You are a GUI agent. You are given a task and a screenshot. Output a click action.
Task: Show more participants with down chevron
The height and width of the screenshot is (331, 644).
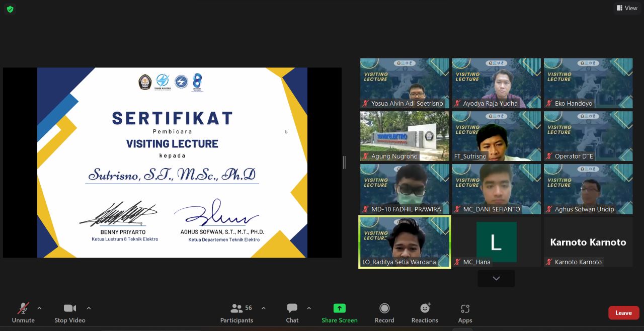point(496,279)
